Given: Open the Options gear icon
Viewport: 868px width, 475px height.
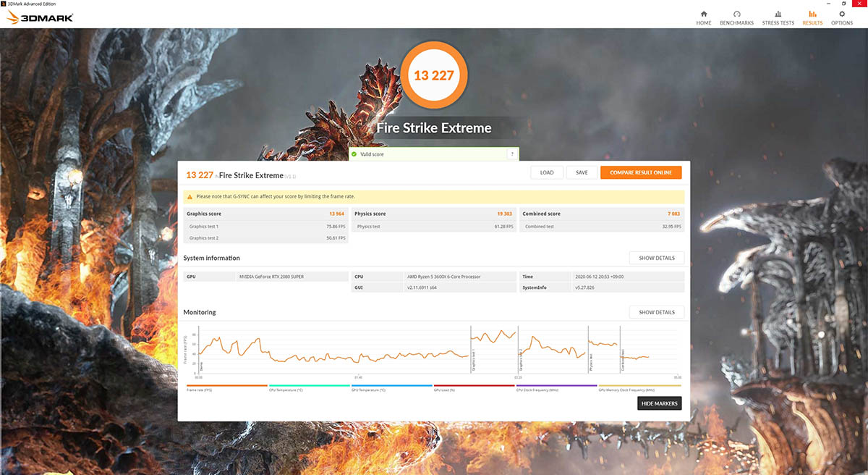Looking at the screenshot, I should [x=842, y=14].
